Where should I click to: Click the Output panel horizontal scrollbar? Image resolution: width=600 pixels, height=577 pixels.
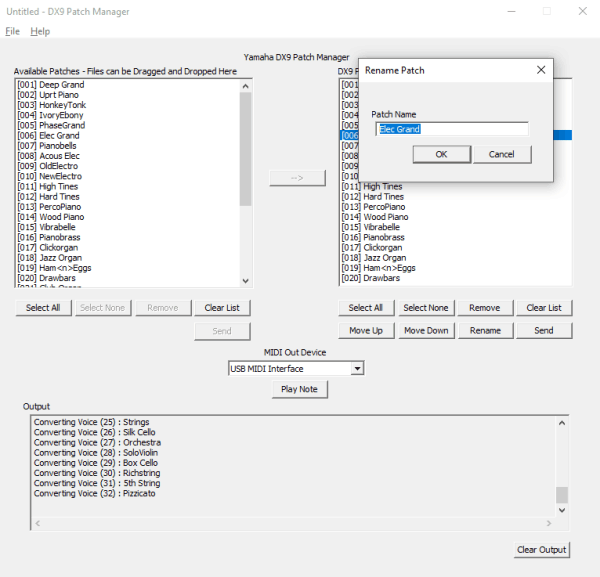290,523
